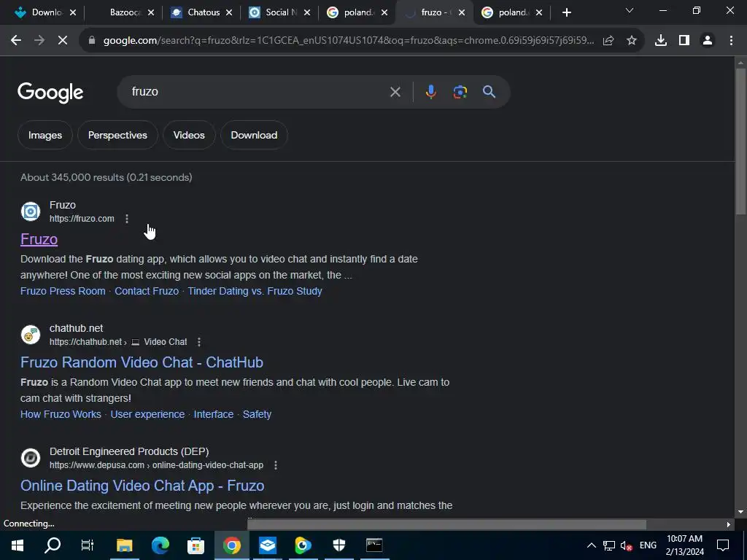Open Task View on taskbar
The height and width of the screenshot is (560, 747).
(88, 545)
